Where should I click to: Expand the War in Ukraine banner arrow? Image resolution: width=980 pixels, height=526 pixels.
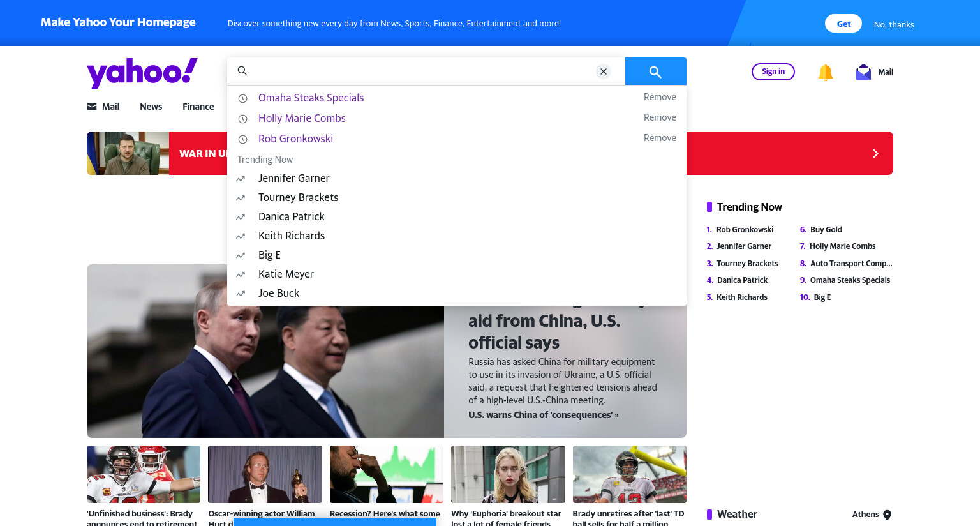875,153
